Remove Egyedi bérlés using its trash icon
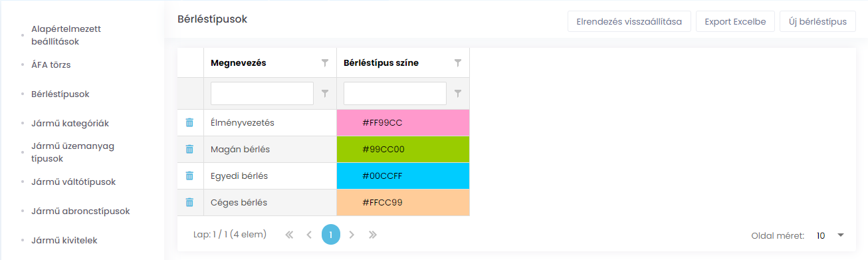This screenshot has height=260, width=868. 189,176
